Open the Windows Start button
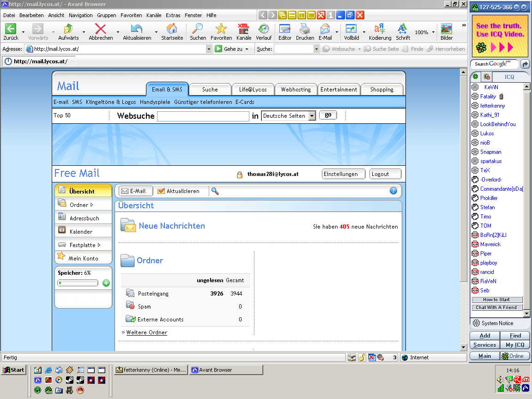The width and height of the screenshot is (532, 399). (13, 370)
